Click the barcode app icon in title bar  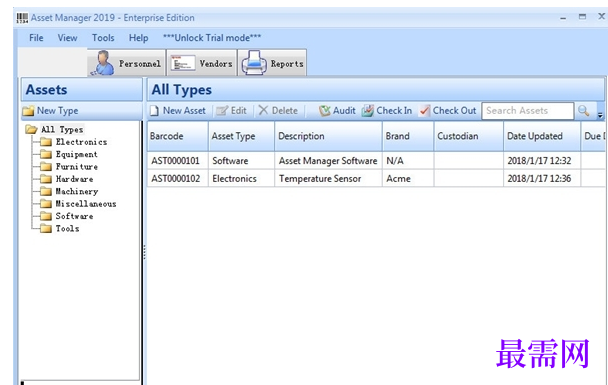coord(22,18)
